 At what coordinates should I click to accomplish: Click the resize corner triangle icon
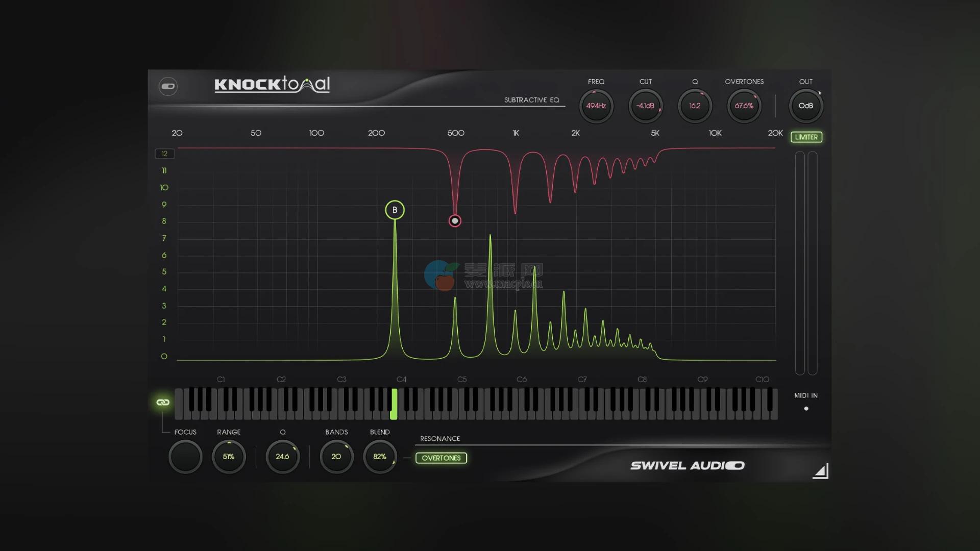click(821, 471)
